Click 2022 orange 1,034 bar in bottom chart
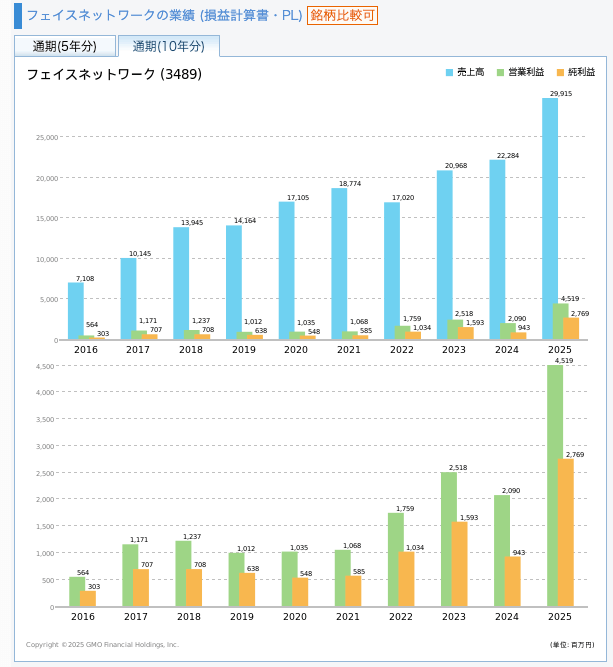The width and height of the screenshot is (613, 667). [x=407, y=579]
